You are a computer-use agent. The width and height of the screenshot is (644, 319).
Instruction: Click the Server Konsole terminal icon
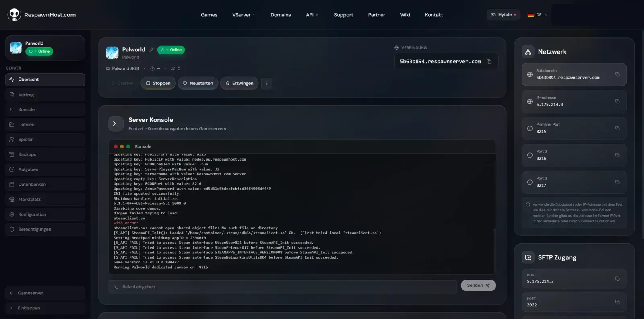click(116, 124)
